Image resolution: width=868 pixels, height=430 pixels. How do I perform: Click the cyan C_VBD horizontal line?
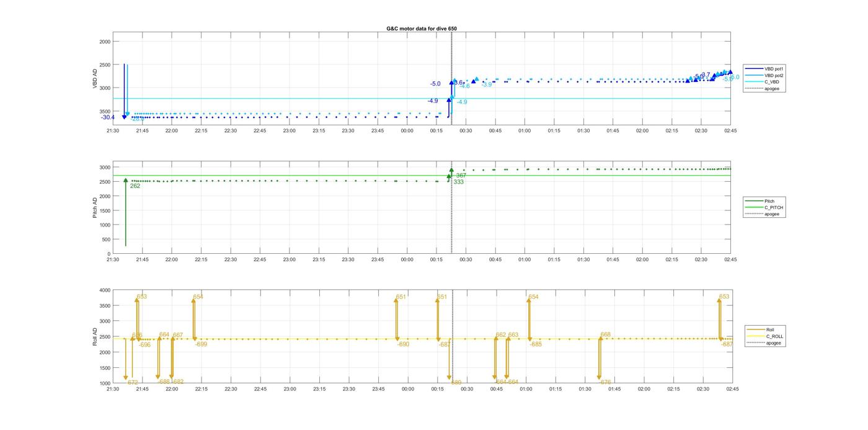click(x=422, y=98)
